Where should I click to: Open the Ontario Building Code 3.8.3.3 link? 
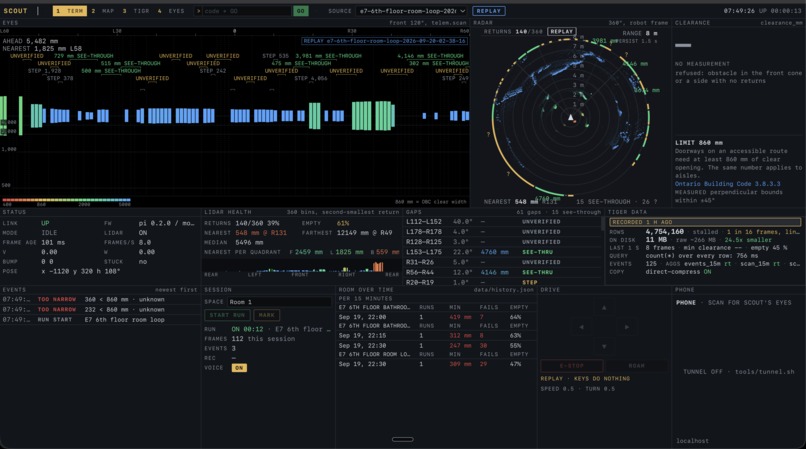[727, 184]
